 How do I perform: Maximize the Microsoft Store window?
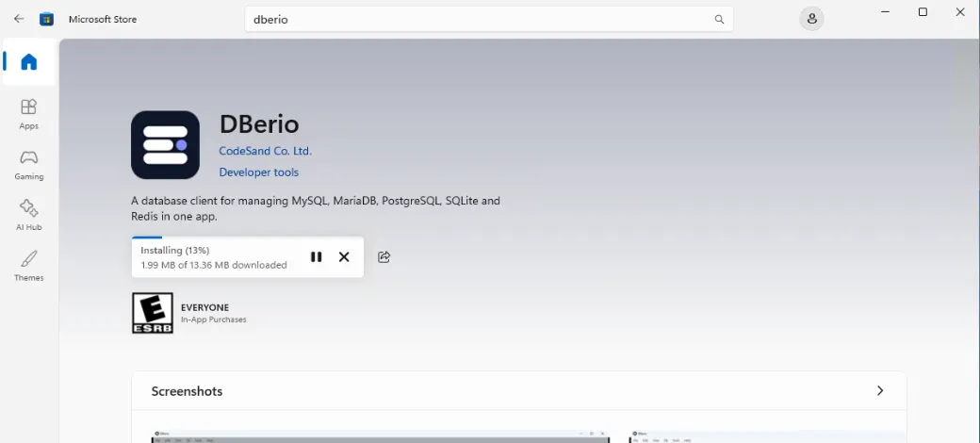point(923,12)
